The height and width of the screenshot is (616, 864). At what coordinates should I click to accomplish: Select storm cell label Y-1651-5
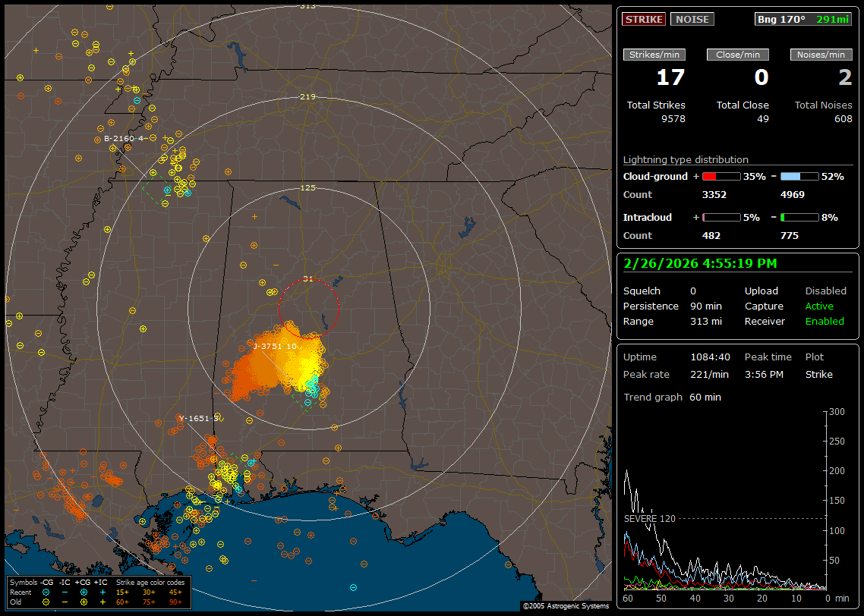pos(198,418)
